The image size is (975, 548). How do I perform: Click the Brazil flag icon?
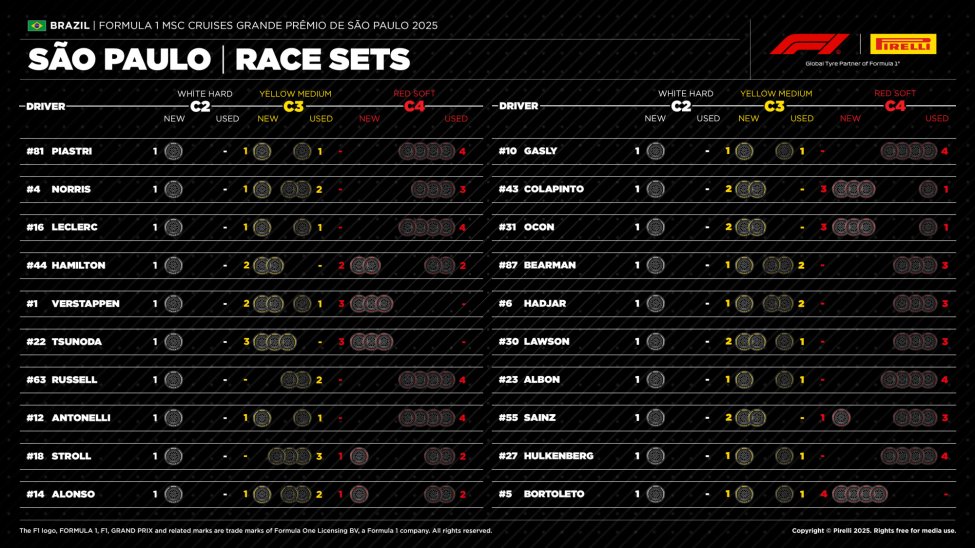(37, 25)
